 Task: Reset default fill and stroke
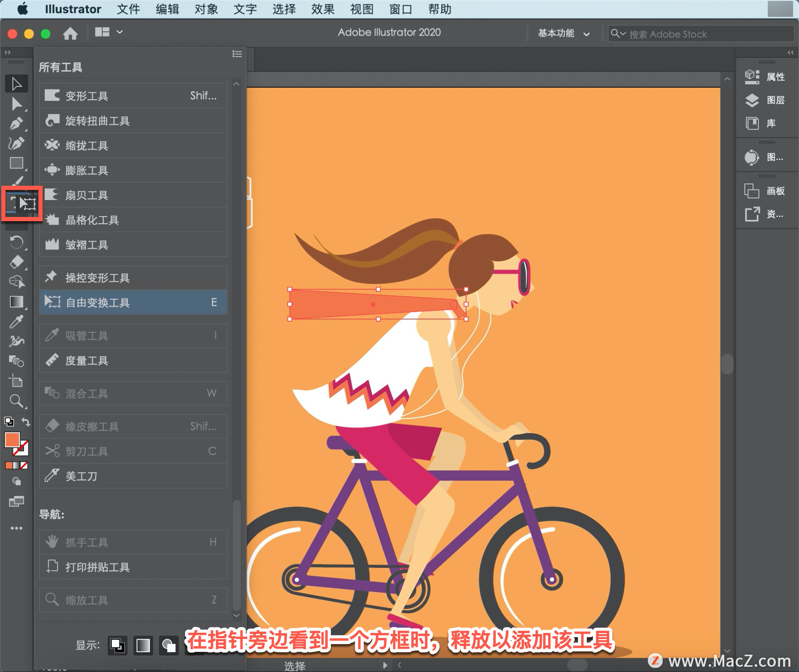[x=9, y=422]
